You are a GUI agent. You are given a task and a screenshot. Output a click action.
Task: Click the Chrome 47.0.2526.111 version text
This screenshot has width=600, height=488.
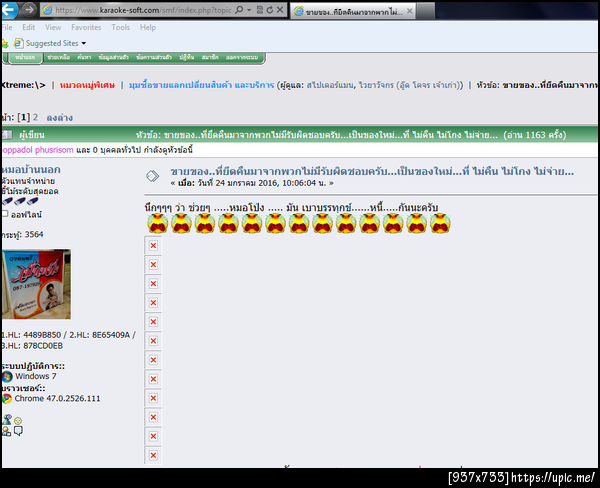[57, 398]
